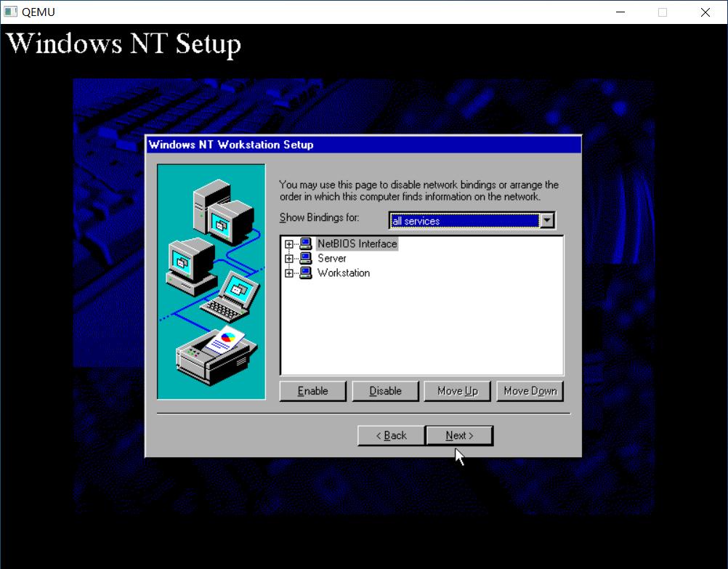The image size is (728, 569).
Task: Click the QEMU icon in the title bar
Action: point(10,12)
